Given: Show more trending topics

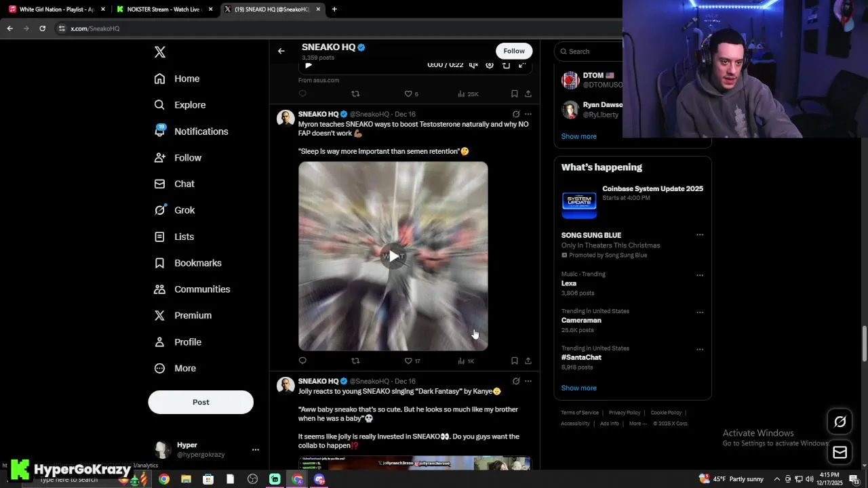Looking at the screenshot, I should 578,388.
